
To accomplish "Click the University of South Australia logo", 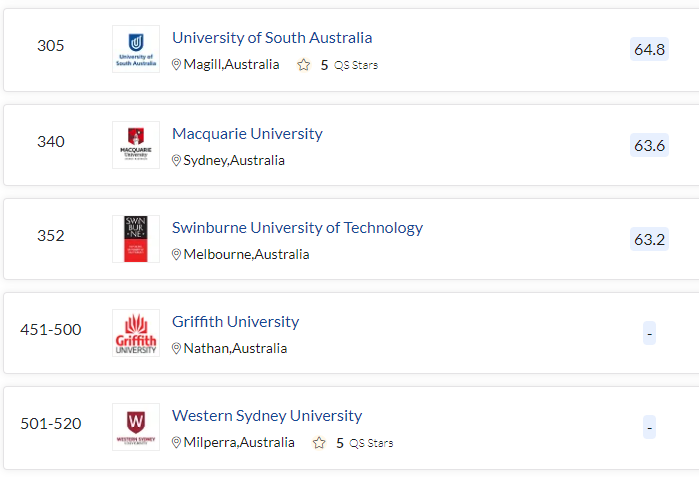I will tap(136, 49).
